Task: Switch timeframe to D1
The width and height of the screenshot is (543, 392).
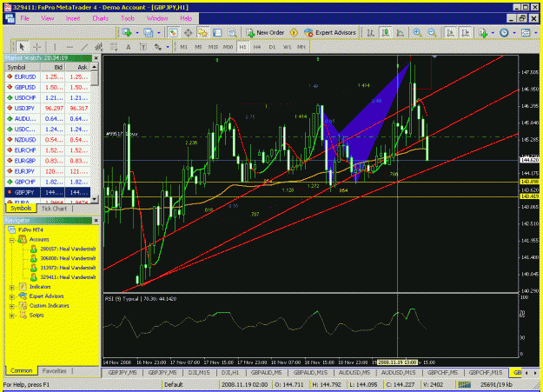Action: click(272, 47)
